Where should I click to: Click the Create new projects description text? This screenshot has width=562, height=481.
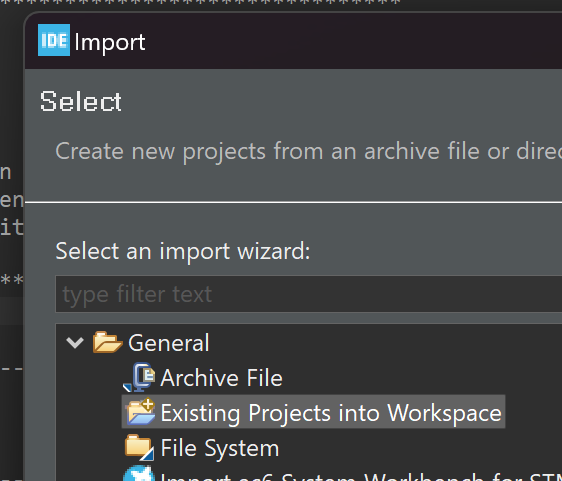click(308, 151)
